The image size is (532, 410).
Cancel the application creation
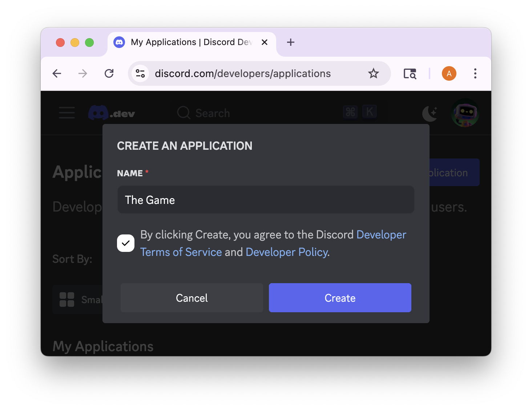(192, 298)
